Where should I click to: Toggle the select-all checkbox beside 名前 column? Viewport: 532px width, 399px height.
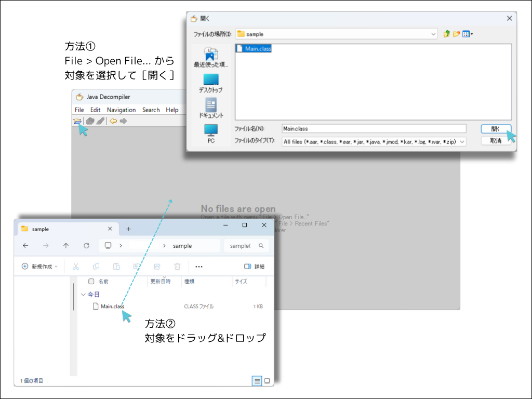pyautogui.click(x=91, y=282)
